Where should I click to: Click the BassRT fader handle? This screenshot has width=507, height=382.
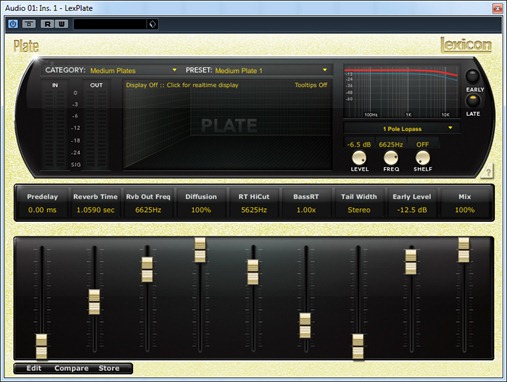click(x=305, y=325)
